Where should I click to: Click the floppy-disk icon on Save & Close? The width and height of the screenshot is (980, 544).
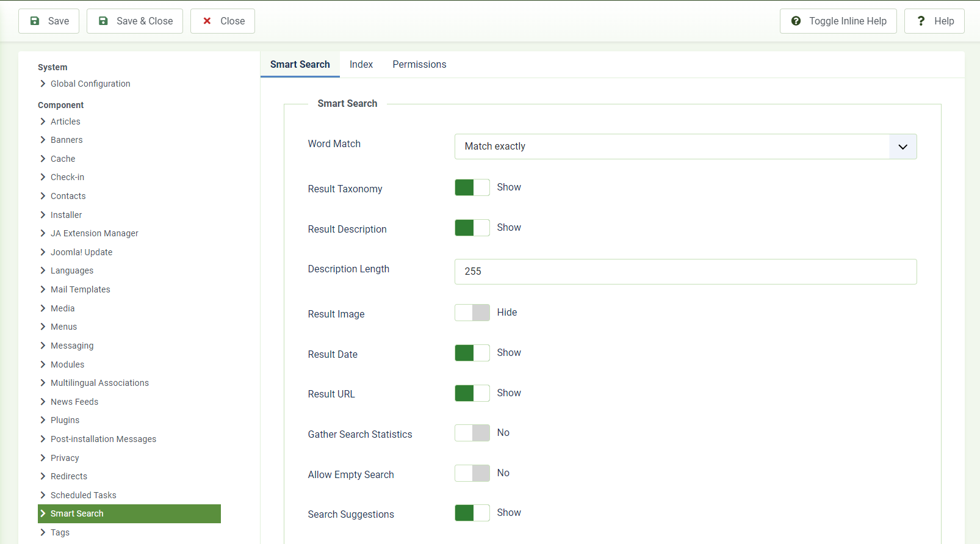104,21
